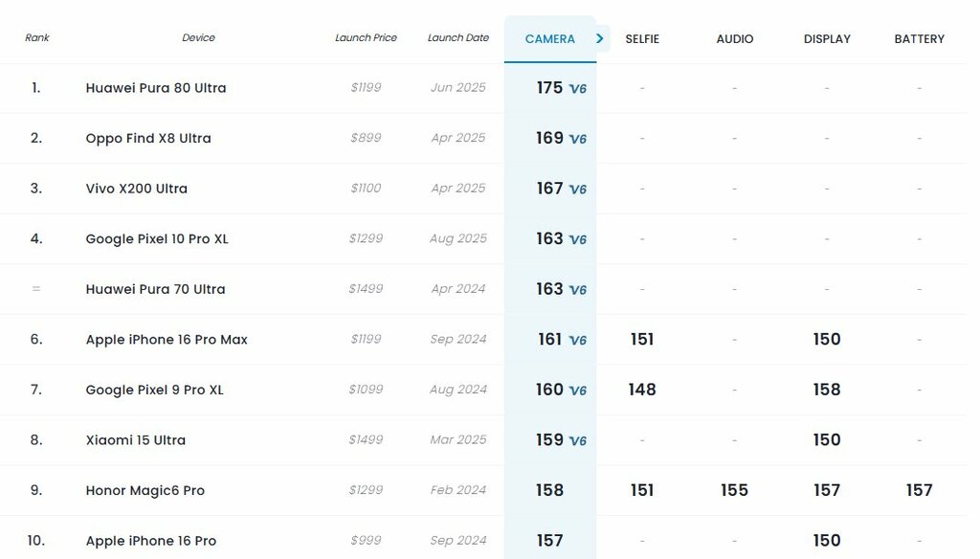Click the V6 badge for Google Pixel 10 Pro XL
This screenshot has height=559, width=980.
click(x=577, y=239)
